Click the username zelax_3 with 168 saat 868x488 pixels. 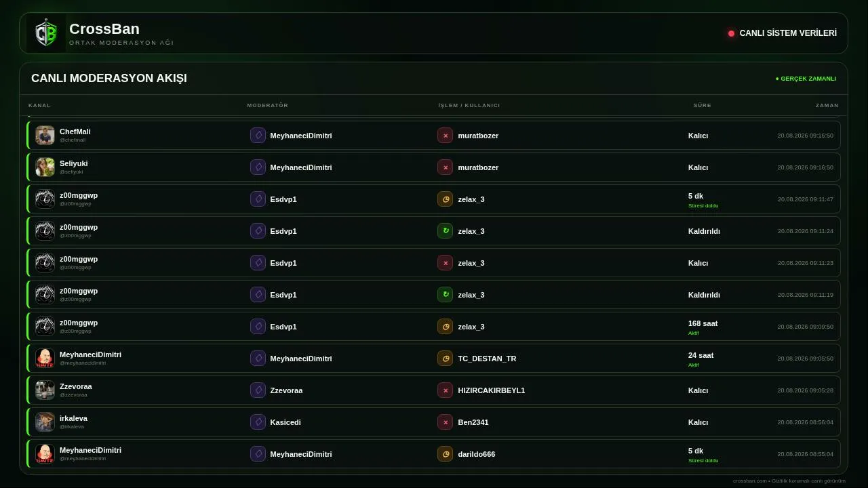pos(471,327)
